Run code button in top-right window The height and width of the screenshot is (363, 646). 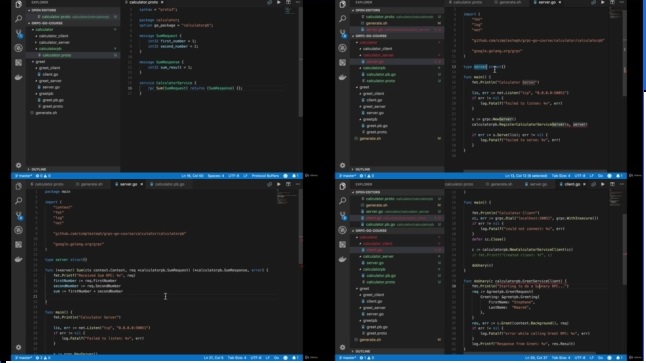point(603,2)
